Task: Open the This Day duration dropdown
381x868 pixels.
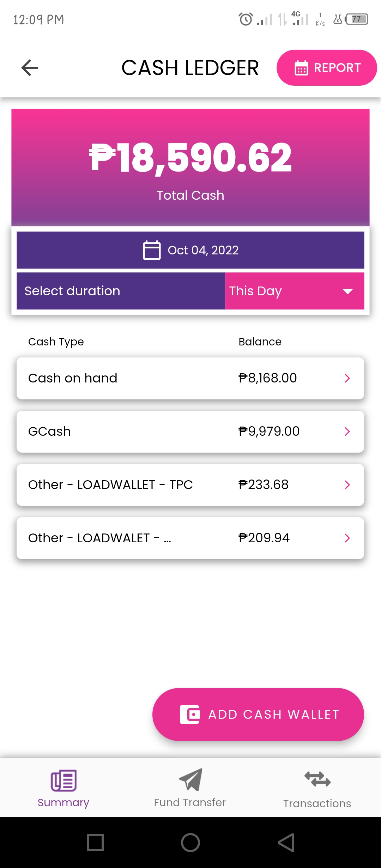Action: point(295,291)
